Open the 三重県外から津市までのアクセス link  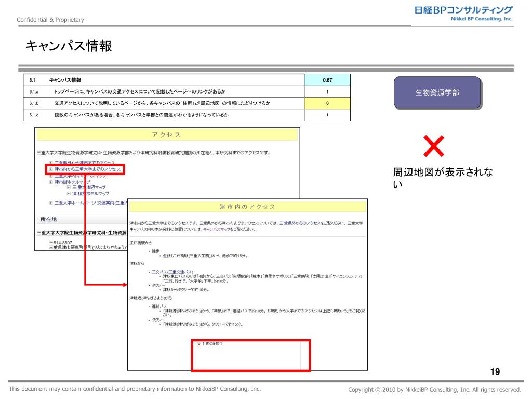(x=85, y=163)
